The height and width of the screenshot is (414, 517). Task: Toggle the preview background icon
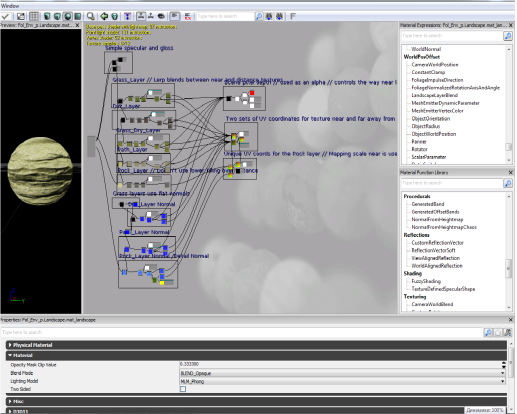click(21, 16)
